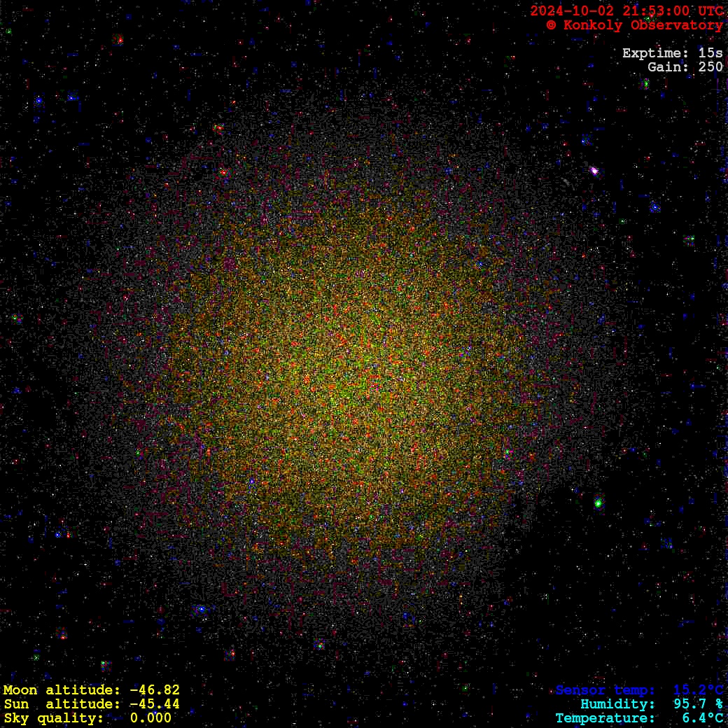Click the bright green spot at lower right
The image size is (728, 728).
[598, 502]
